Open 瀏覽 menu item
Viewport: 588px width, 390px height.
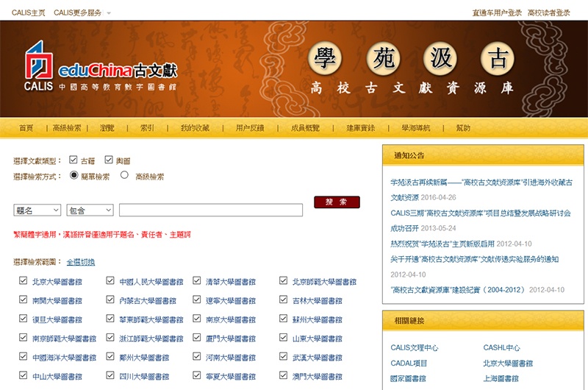click(x=107, y=128)
